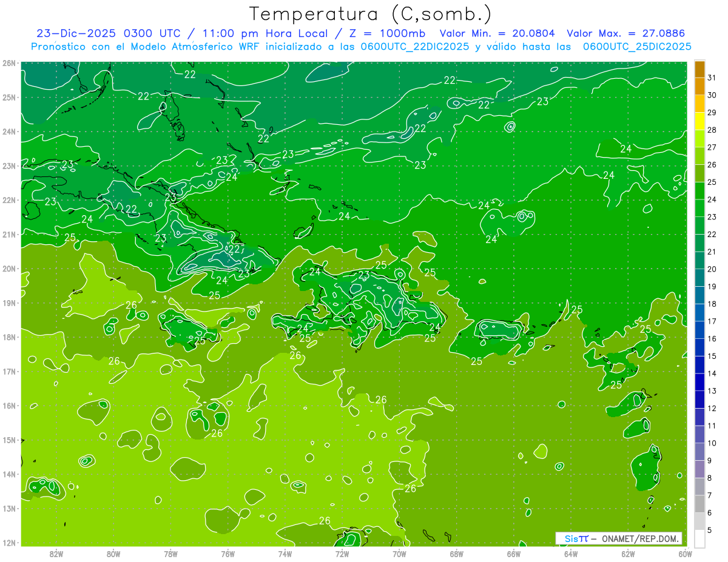728x562 pixels.
Task: Click the 82W longitude axis label
Action: (x=56, y=554)
